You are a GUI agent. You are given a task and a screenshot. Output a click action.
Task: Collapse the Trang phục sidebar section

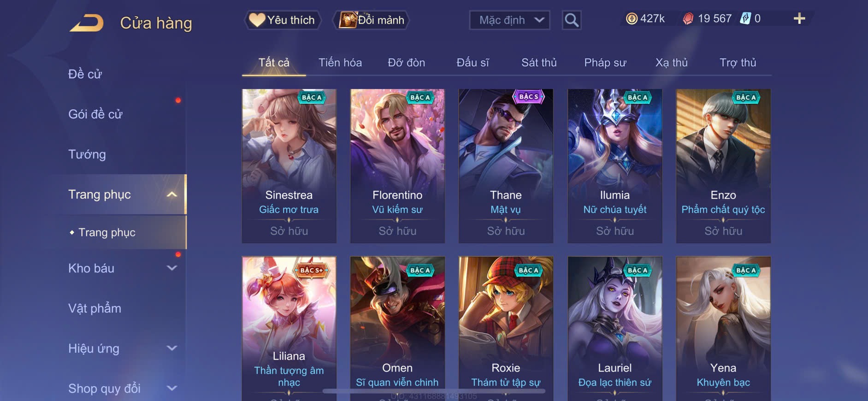(x=172, y=195)
